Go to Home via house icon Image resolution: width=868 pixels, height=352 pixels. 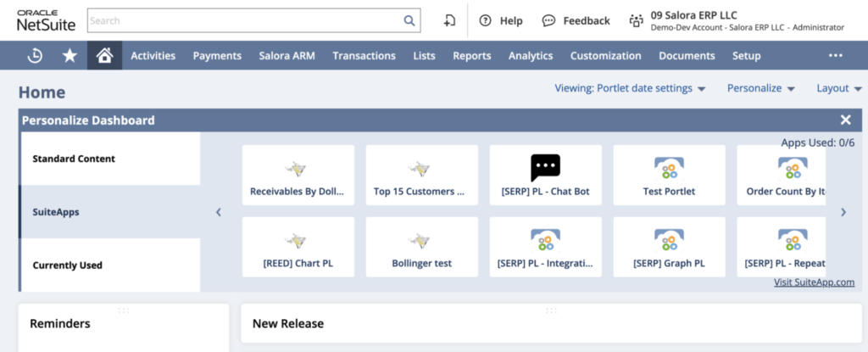[x=104, y=56]
